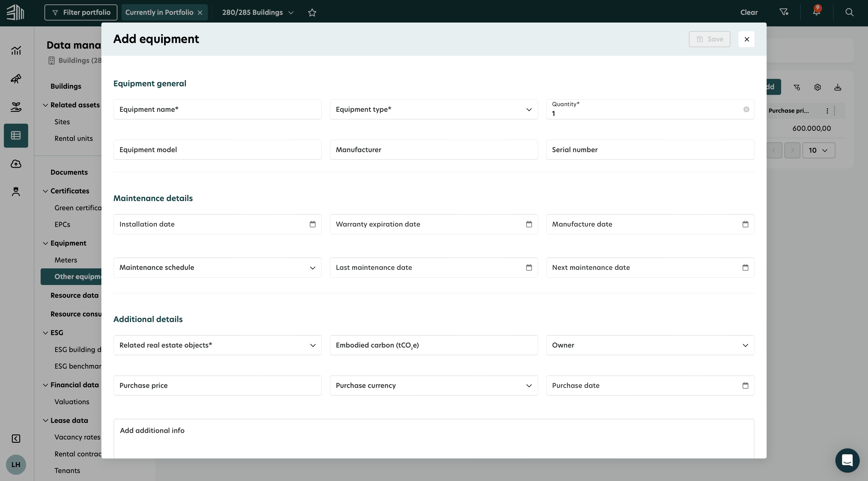Click the Equipment name input field
Screen dimensions: 868x481
coord(217,109)
